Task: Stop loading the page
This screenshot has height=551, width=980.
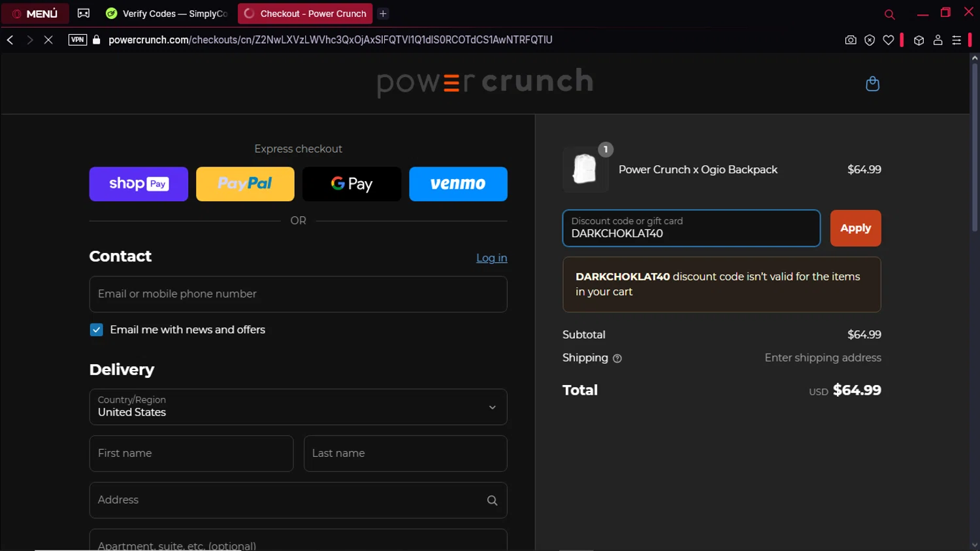Action: [48, 40]
